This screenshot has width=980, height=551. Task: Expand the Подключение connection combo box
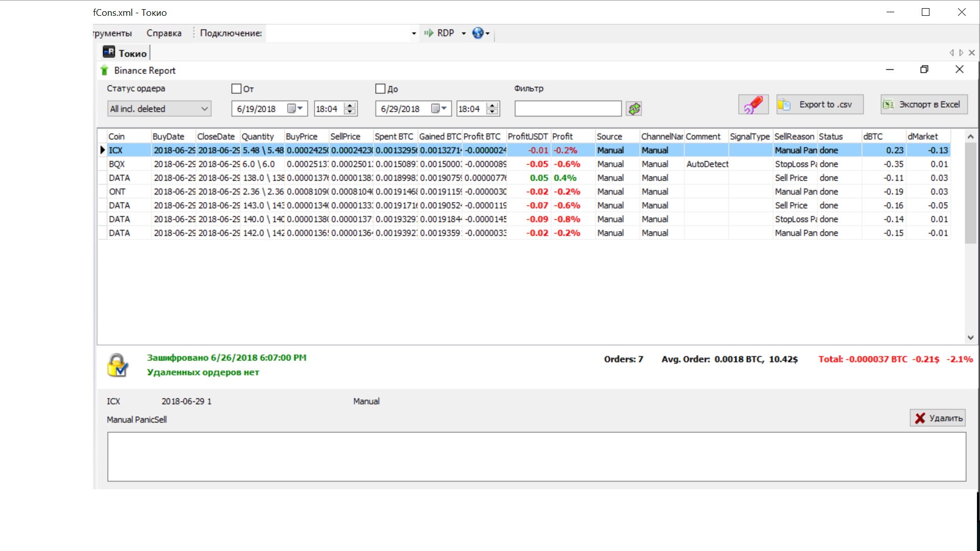click(413, 34)
